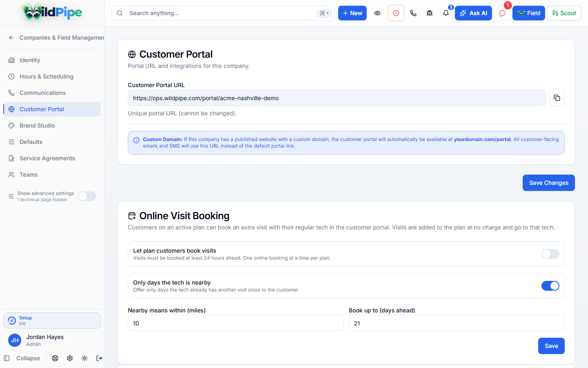
Task: Click the New button
Action: click(352, 13)
